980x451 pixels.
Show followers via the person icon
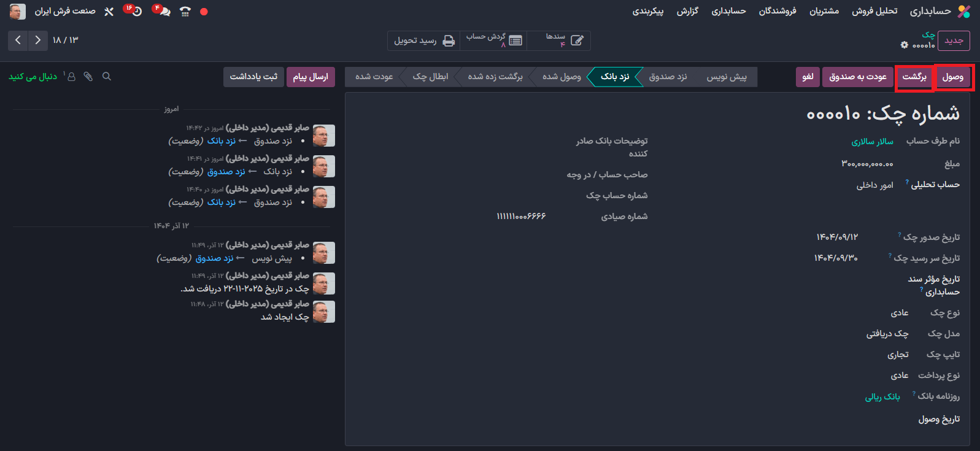coord(71,77)
